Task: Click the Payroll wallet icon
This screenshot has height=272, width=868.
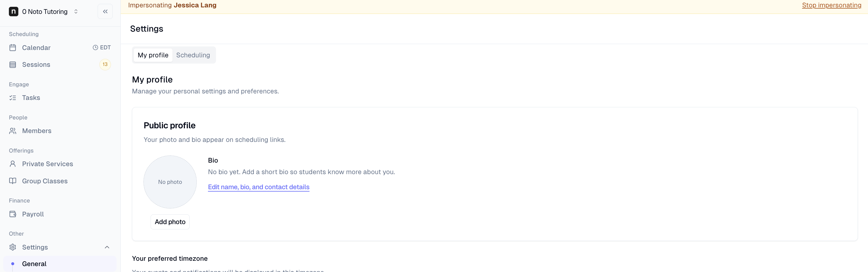Action: (13, 214)
